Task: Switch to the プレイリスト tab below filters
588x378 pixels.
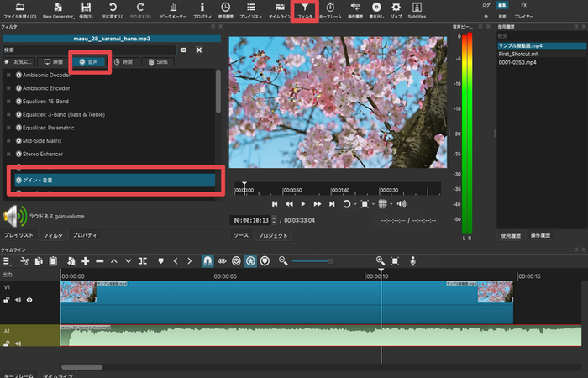Action: pyautogui.click(x=18, y=236)
